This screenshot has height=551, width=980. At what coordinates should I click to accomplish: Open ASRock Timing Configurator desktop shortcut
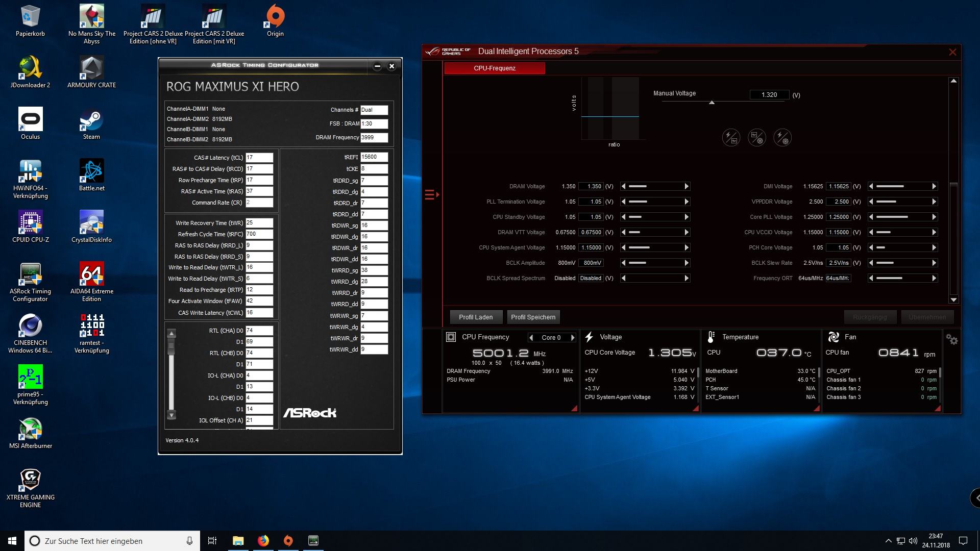coord(30,282)
